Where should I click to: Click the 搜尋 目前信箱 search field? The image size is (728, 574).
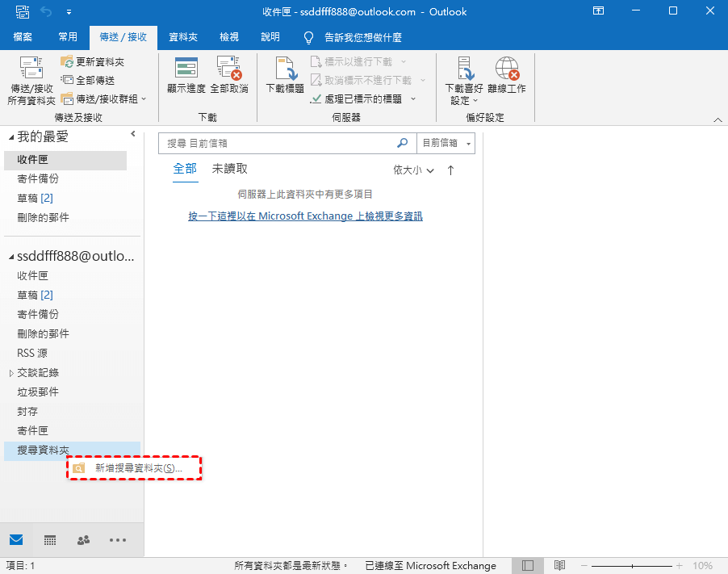click(x=277, y=144)
